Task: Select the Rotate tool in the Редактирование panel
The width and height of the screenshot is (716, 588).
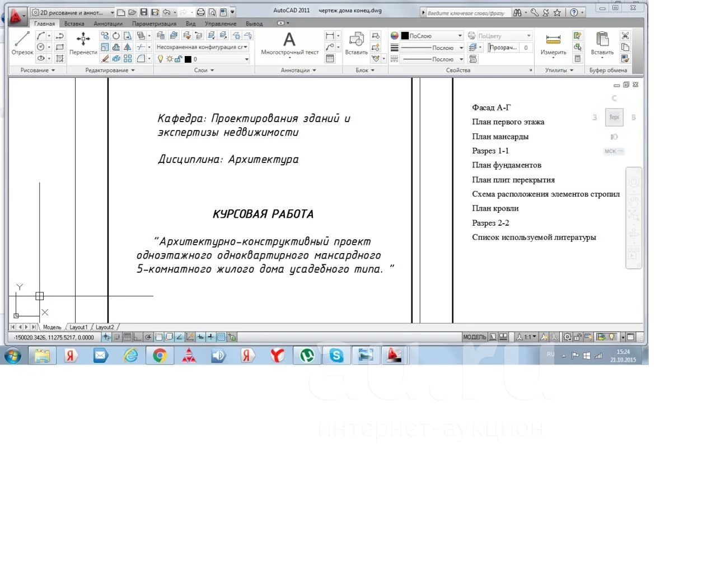Action: tap(116, 35)
